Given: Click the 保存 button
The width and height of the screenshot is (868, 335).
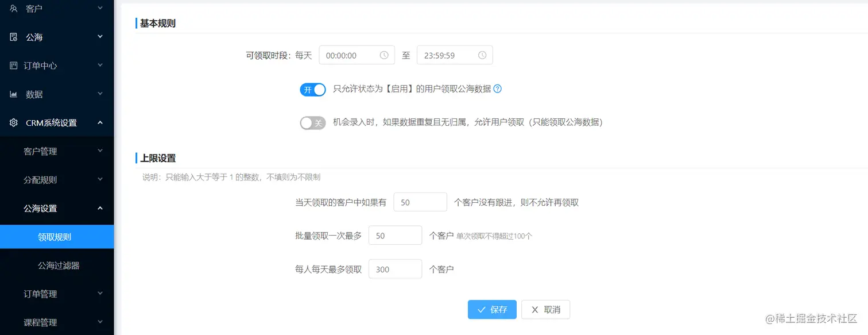Looking at the screenshot, I should (x=492, y=309).
